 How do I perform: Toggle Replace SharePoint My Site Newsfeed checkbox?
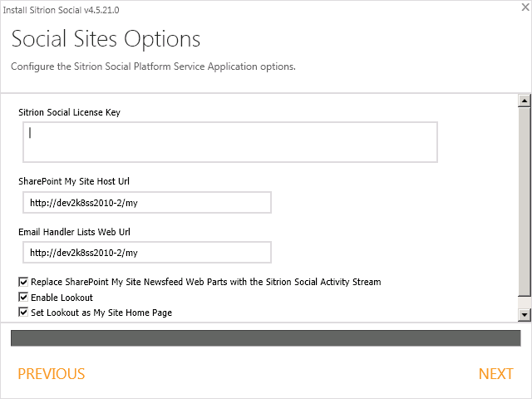tap(23, 282)
